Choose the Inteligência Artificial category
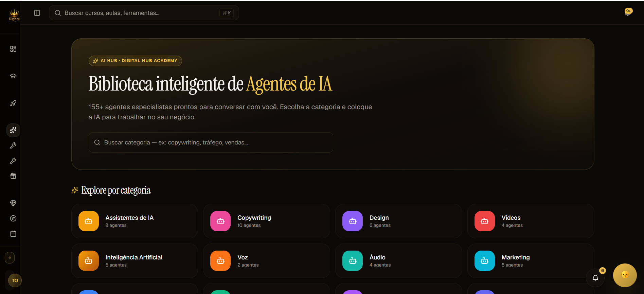 tap(135, 261)
